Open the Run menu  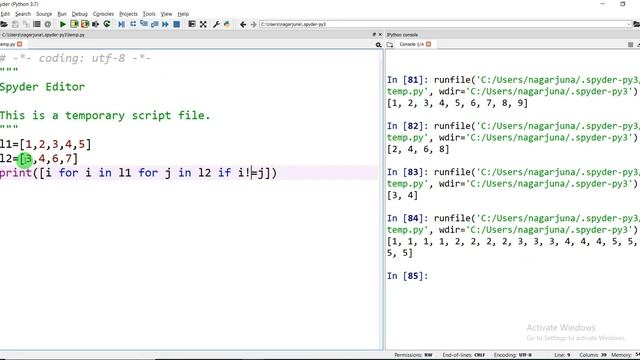62,14
